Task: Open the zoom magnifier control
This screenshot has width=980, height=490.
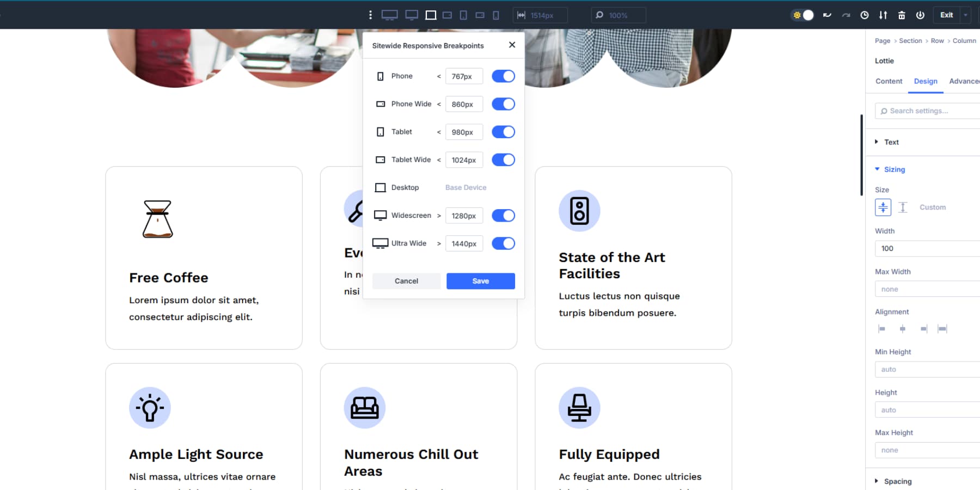Action: (x=599, y=15)
